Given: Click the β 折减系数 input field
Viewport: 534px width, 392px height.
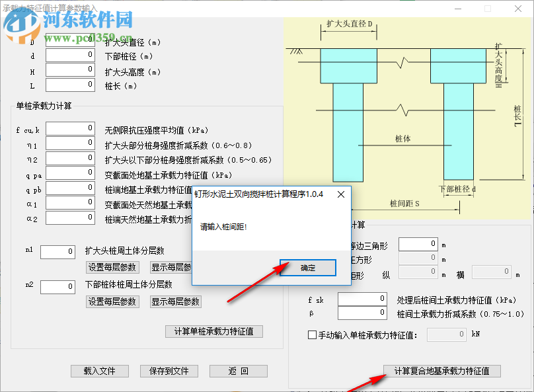Looking at the screenshot, I should coord(362,311).
